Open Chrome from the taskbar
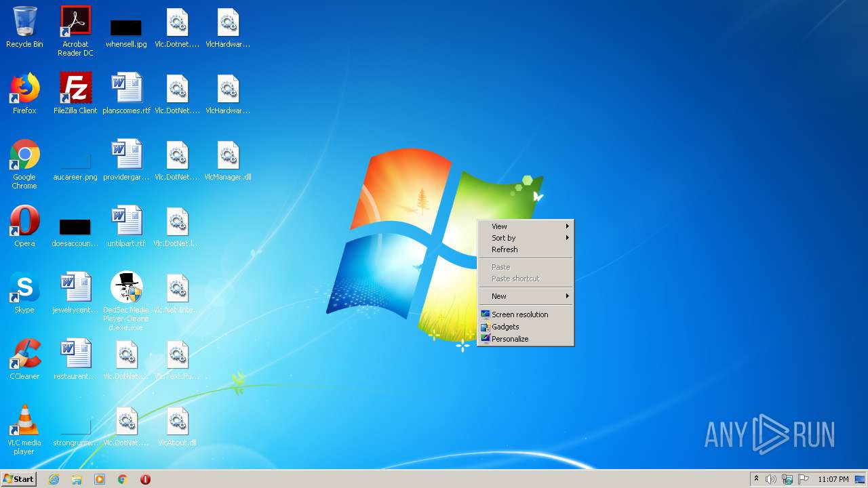Image resolution: width=868 pixels, height=488 pixels. (x=123, y=479)
